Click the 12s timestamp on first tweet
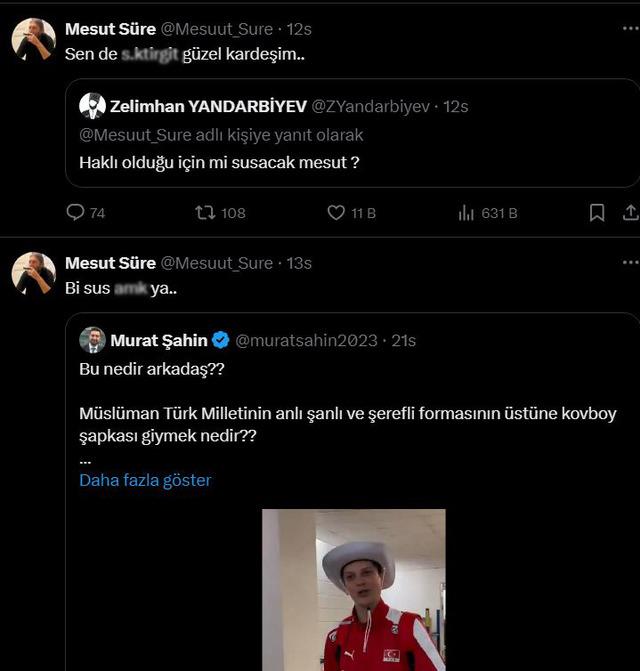 click(299, 29)
